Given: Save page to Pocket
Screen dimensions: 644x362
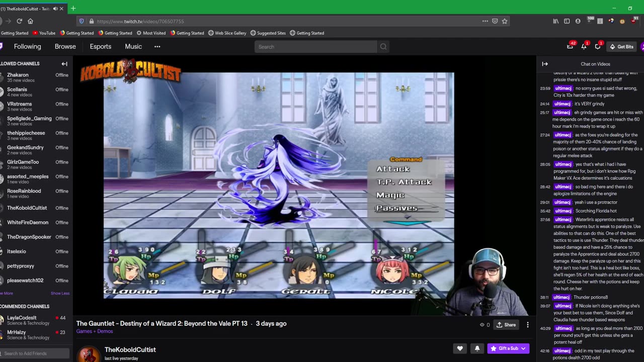Looking at the screenshot, I should click(495, 21).
